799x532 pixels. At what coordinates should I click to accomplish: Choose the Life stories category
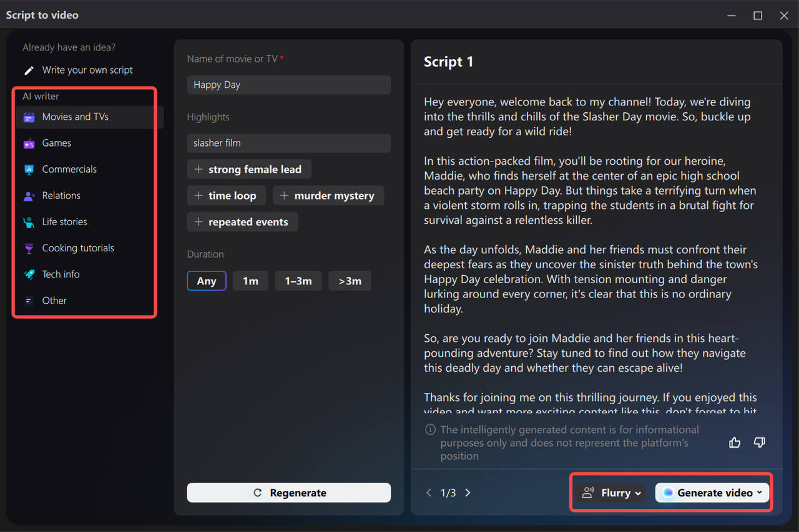pos(64,221)
